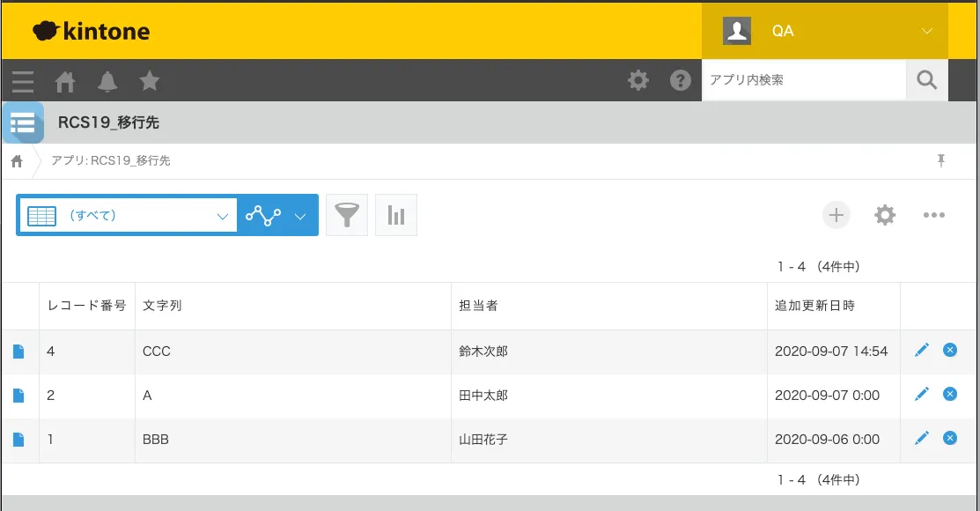Delete record 1 with the x icon
The width and height of the screenshot is (980, 511).
point(950,438)
